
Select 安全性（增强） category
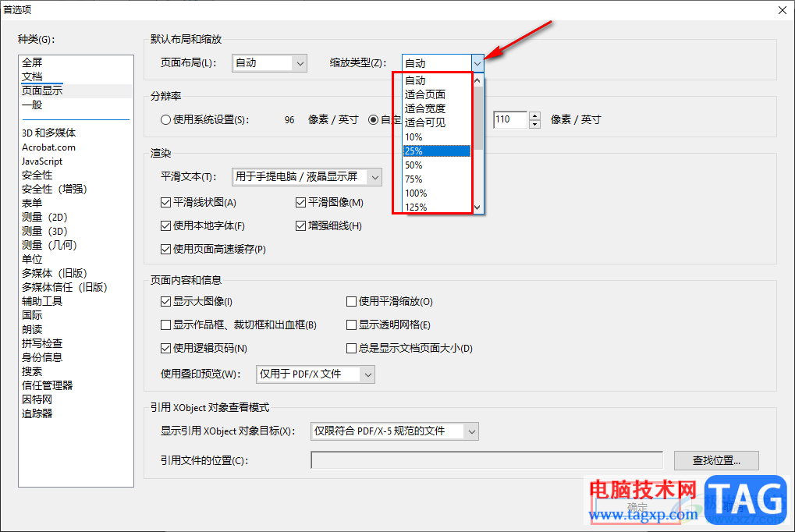(55, 190)
